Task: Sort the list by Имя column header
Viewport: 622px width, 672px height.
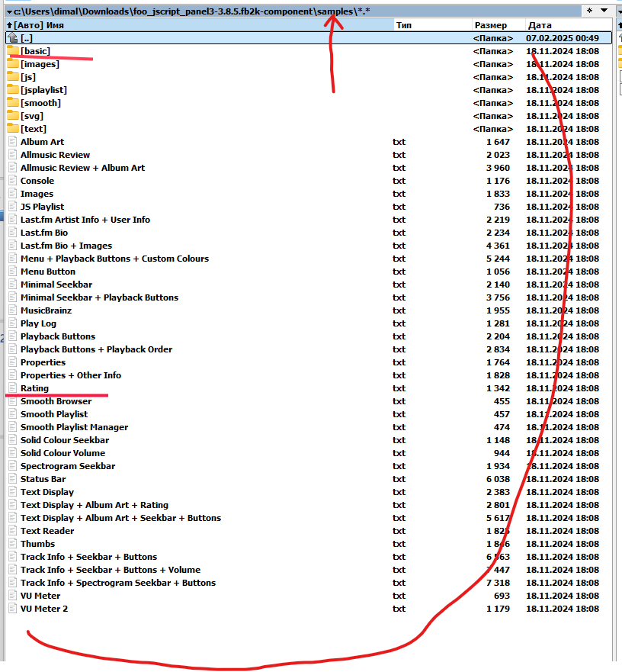Action: pos(55,25)
